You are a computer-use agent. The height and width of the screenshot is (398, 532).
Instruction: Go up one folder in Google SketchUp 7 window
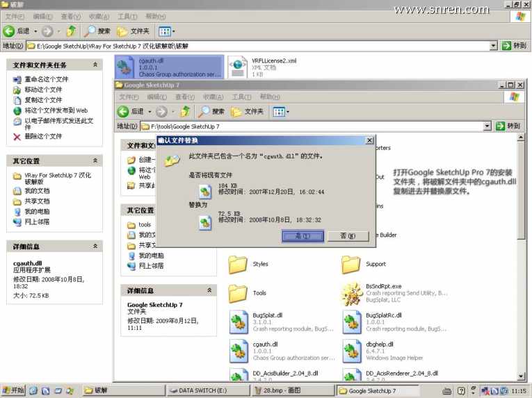(185, 111)
